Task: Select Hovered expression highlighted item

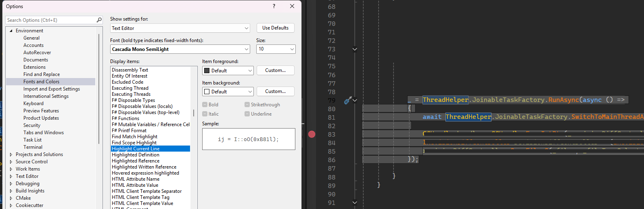Action: click(145, 173)
